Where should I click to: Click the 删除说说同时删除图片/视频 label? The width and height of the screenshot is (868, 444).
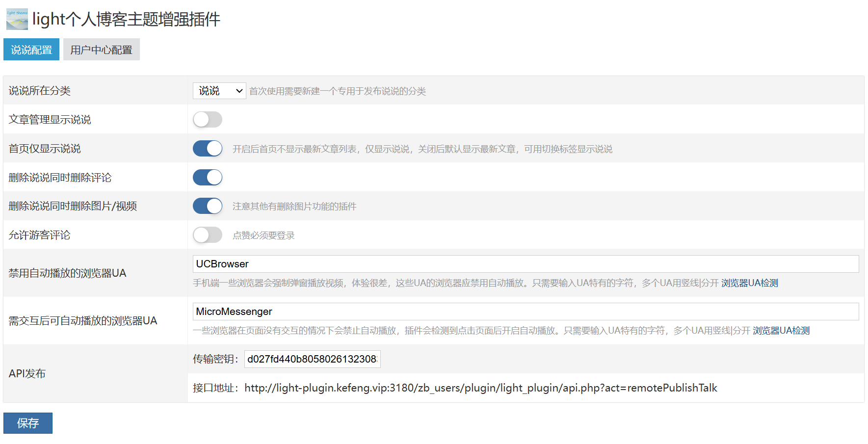coord(73,206)
